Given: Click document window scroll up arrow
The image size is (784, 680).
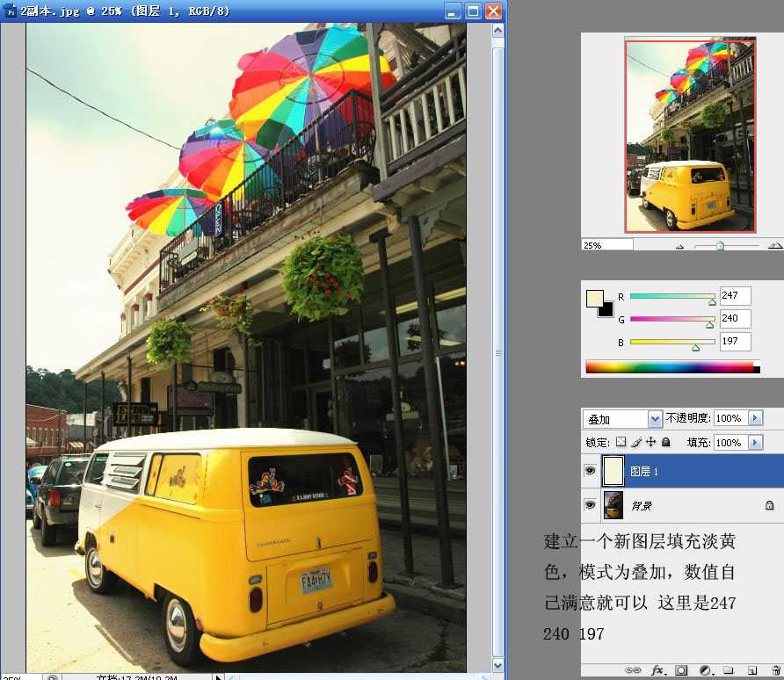Looking at the screenshot, I should tap(497, 31).
